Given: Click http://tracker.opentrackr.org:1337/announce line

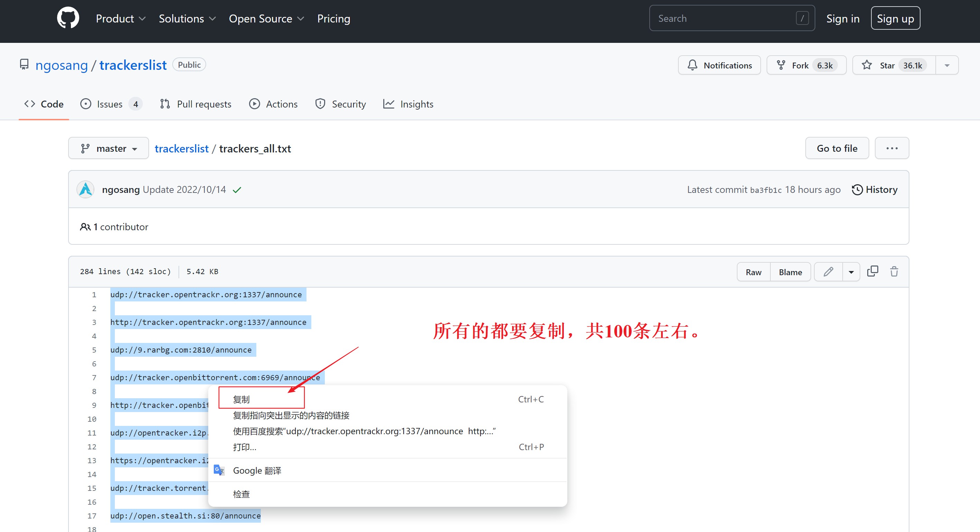Looking at the screenshot, I should click(x=208, y=322).
